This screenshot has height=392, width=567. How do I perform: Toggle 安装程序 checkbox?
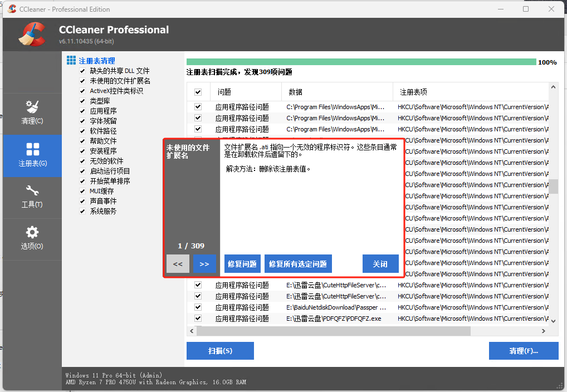tap(82, 151)
